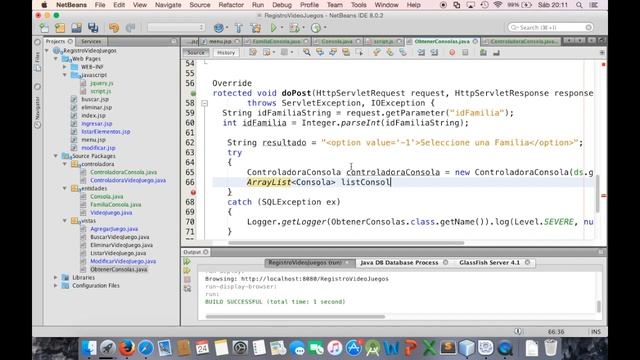Click the Open Project toolbar icon
640x360 pixels.
[x=76, y=28]
